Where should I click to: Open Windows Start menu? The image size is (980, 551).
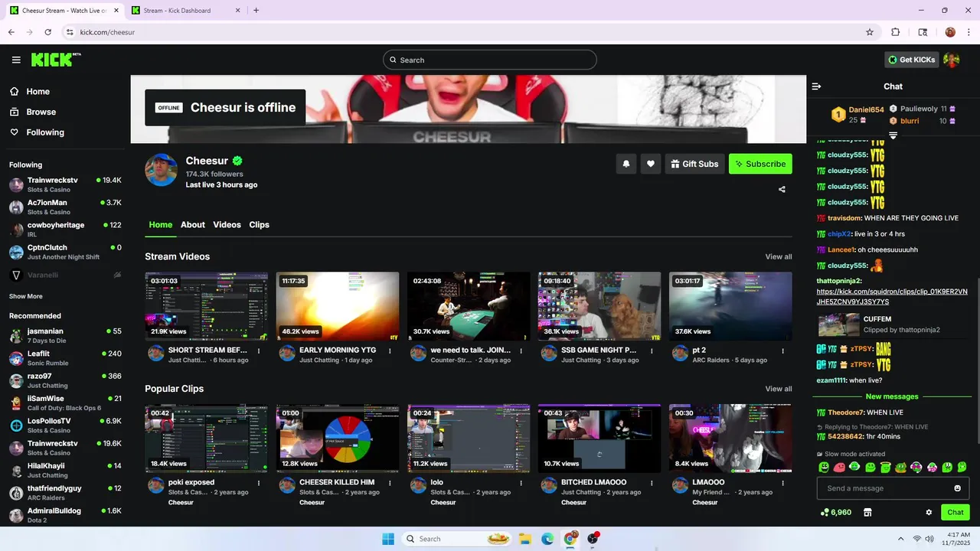[388, 539]
